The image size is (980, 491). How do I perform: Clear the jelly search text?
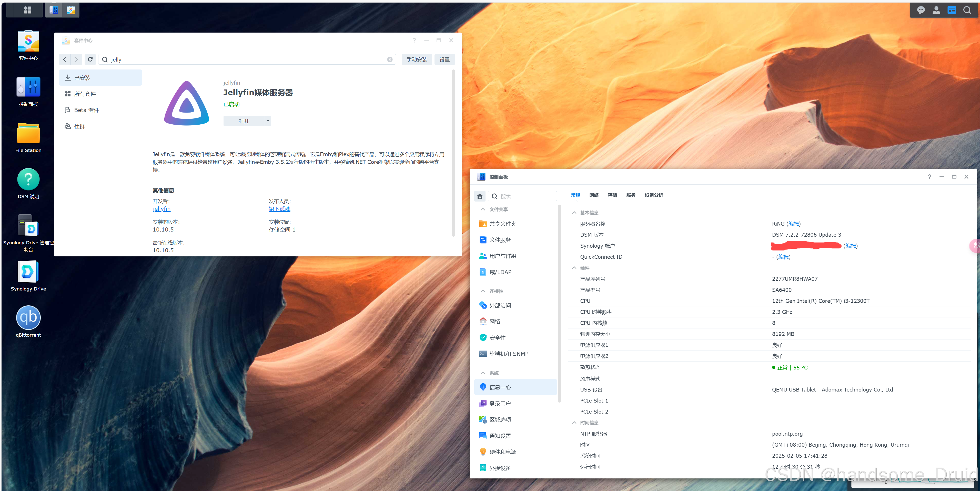tap(390, 59)
